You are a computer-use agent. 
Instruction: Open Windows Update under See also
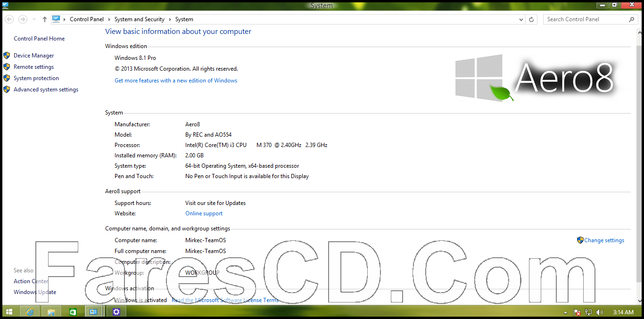point(35,292)
